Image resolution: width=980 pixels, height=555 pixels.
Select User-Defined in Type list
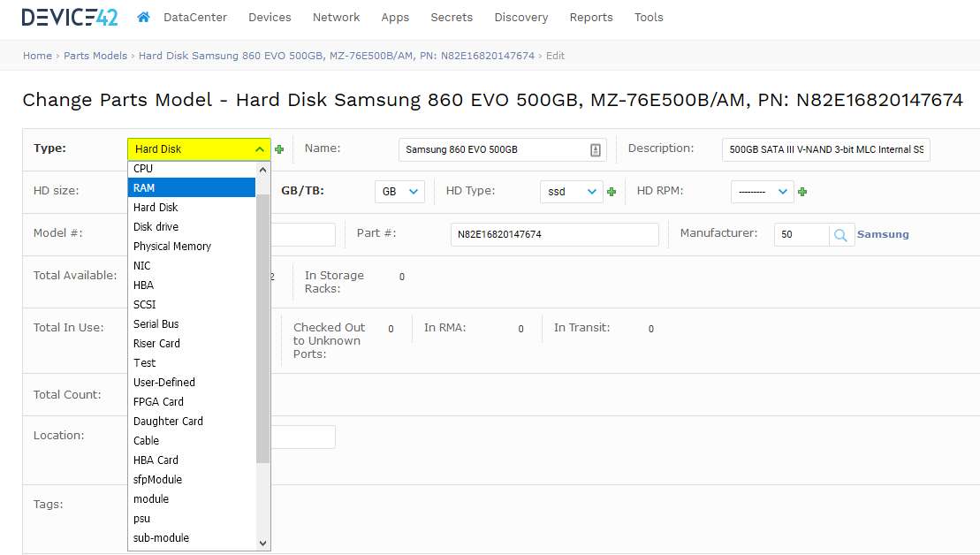[192, 381]
